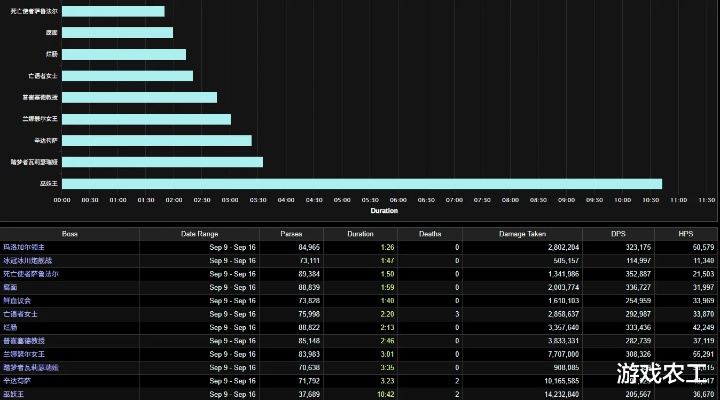720x400 pixels.
Task: Open the 巫妖王 link in table's last row
Action: (14, 394)
